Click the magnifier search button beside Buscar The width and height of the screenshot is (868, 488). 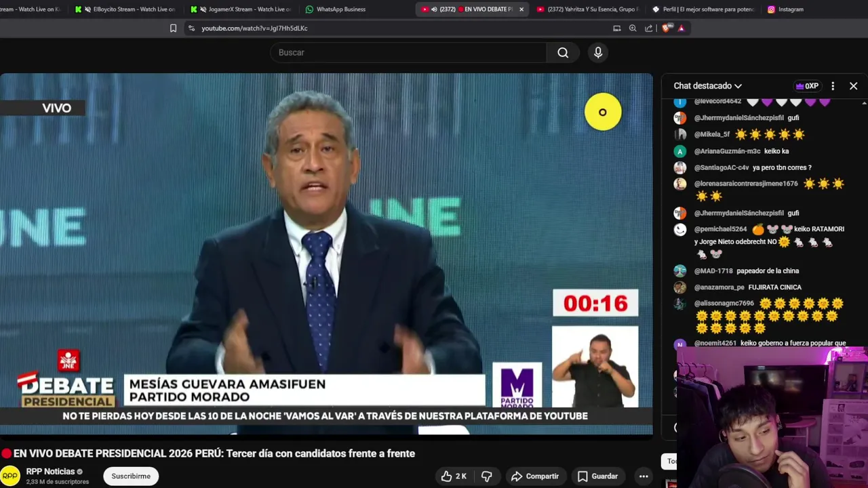pos(563,52)
